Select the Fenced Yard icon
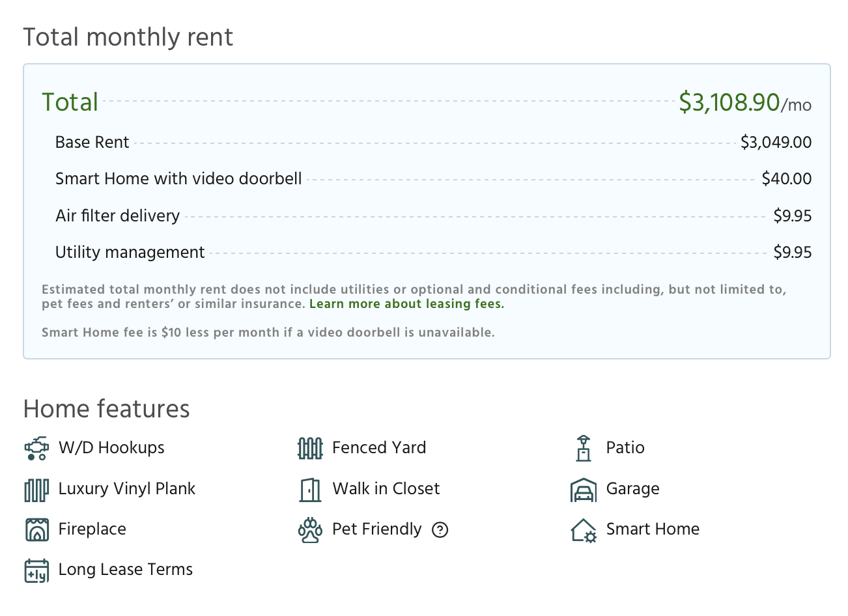Image resolution: width=848 pixels, height=616 pixels. tap(309, 448)
